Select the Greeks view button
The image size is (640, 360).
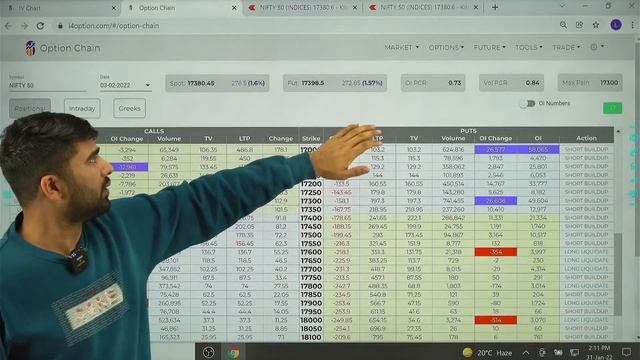click(129, 109)
